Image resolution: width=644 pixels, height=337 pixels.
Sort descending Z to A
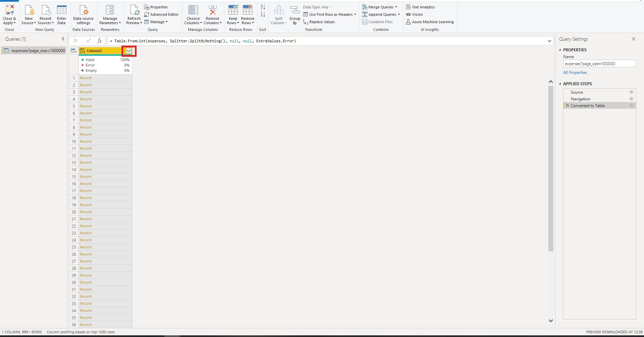[x=263, y=14]
